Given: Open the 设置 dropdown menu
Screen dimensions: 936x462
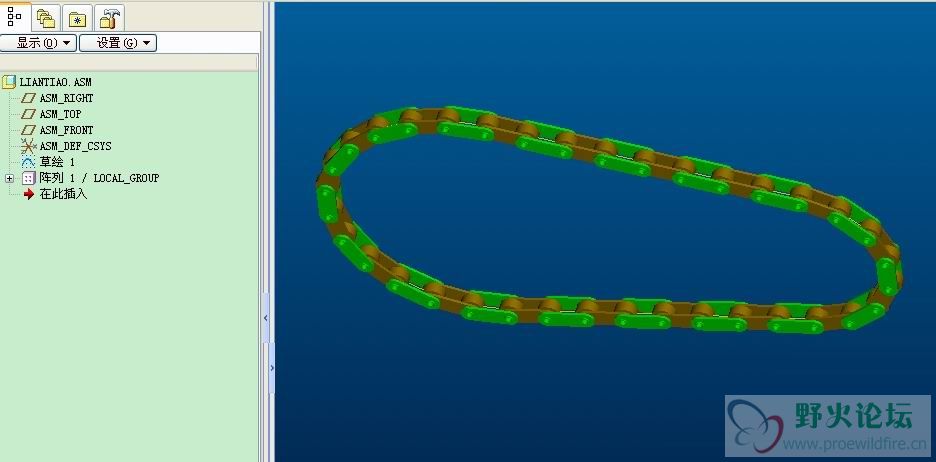Looking at the screenshot, I should tap(118, 43).
